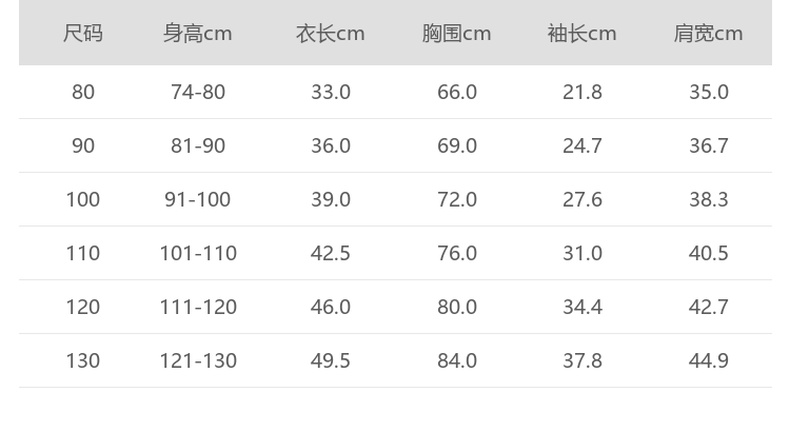Click height range 74-80 cell
Image resolution: width=790 pixels, height=431 pixels.
tap(198, 92)
